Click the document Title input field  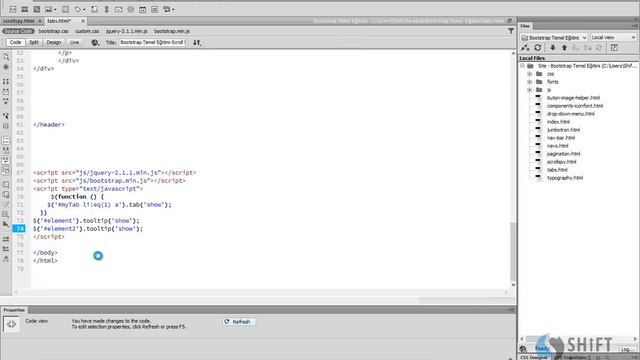(153, 42)
